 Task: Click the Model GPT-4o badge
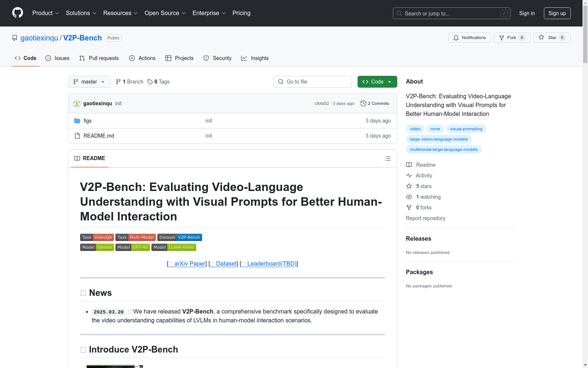[133, 247]
